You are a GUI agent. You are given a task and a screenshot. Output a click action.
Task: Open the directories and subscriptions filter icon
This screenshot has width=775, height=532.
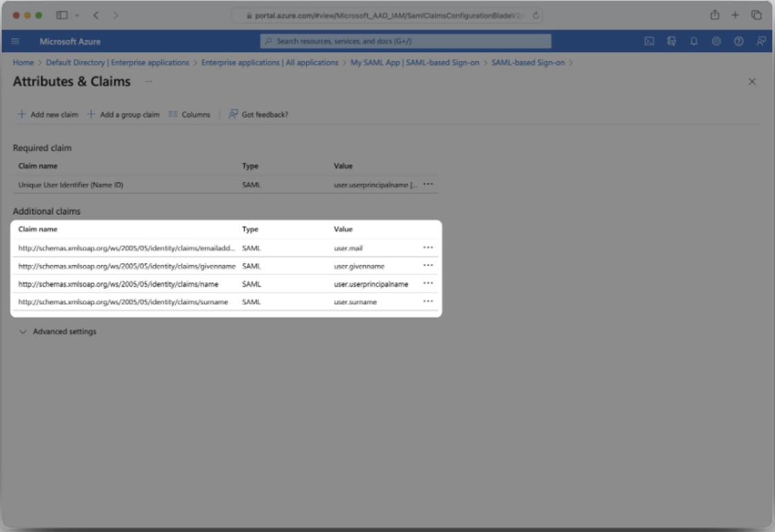pos(671,41)
